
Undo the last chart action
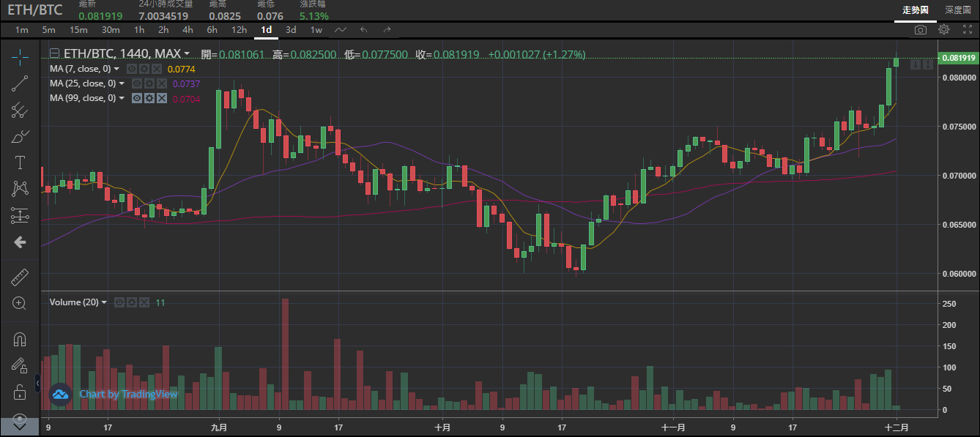364,30
